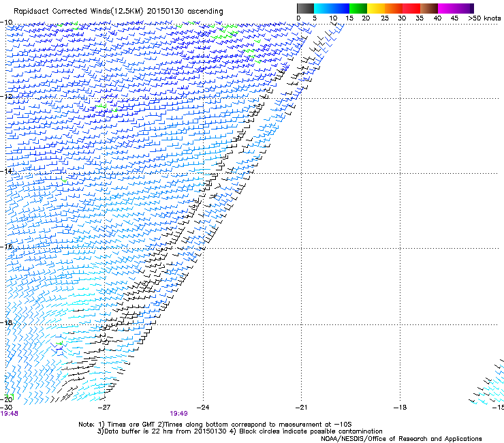This screenshot has height=443, width=504.
Task: Click the gray 0-5 knots legend swatch
Action: pyautogui.click(x=305, y=8)
